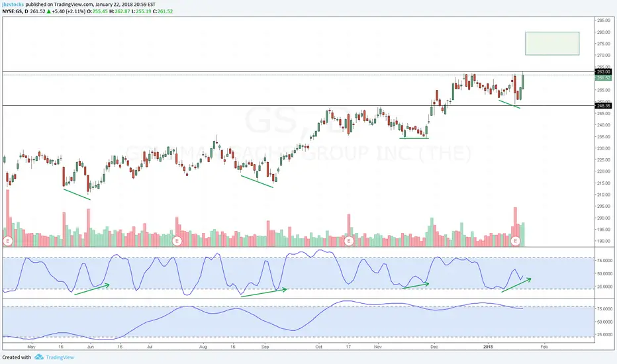Click the O:255.45 open value
The width and height of the screenshot is (617, 364).
point(97,11)
